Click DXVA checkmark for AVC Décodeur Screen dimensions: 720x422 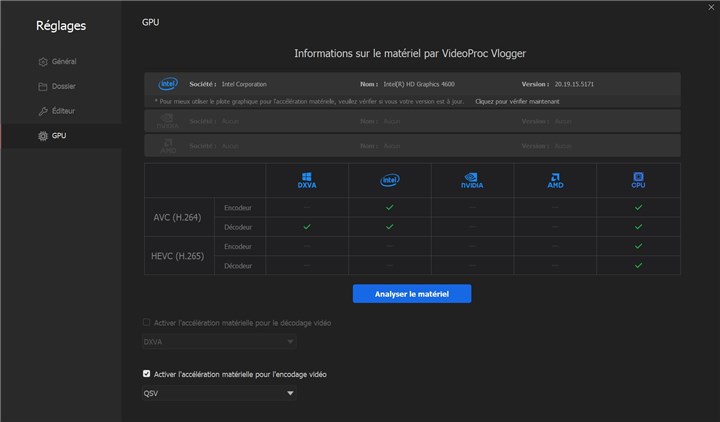click(307, 227)
